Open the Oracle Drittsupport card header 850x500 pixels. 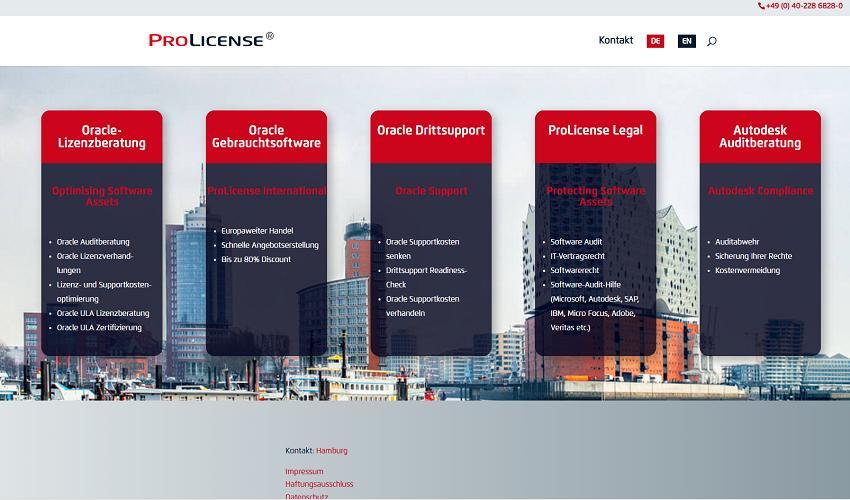click(431, 137)
